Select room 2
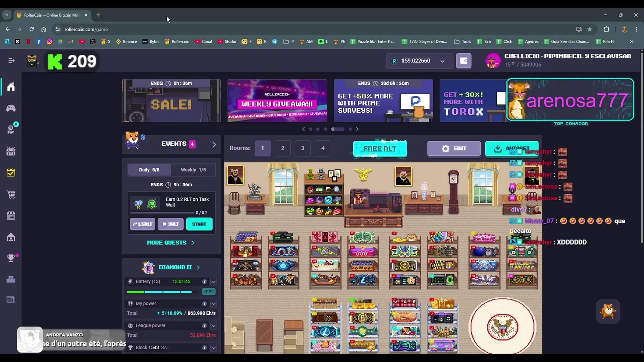This screenshot has width=644, height=362. [x=282, y=148]
